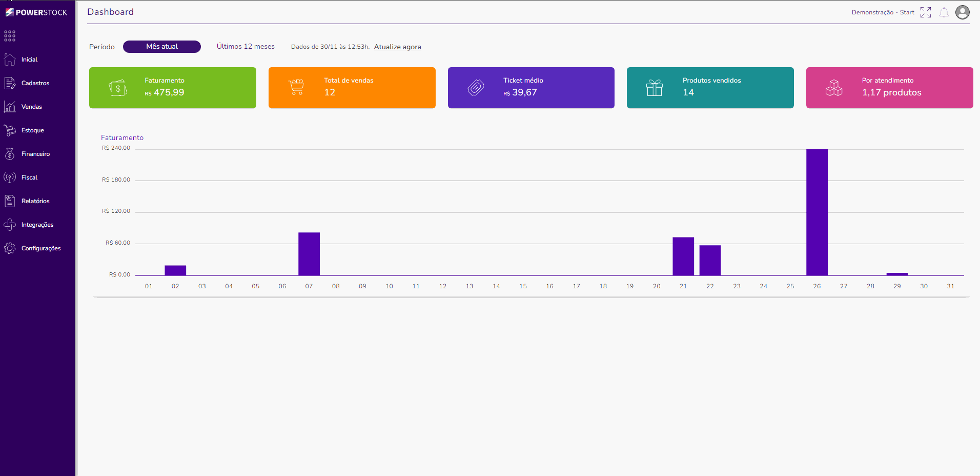Click the basket icon on Total de vendas
Image resolution: width=980 pixels, height=476 pixels.
pyautogui.click(x=296, y=87)
